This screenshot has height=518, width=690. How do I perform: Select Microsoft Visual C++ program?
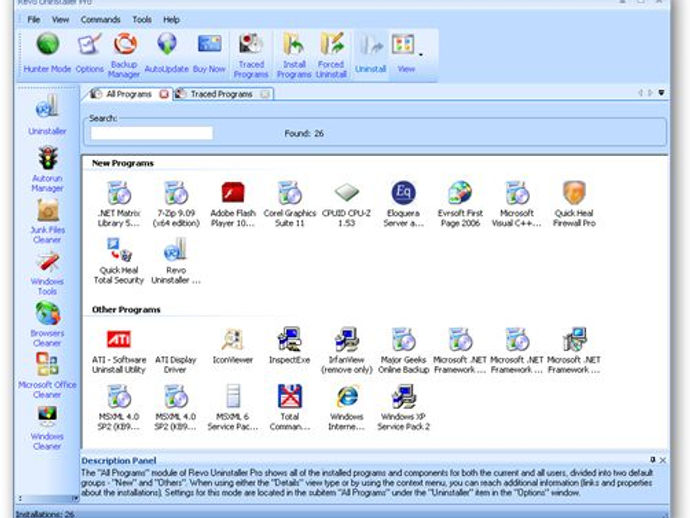pyautogui.click(x=517, y=204)
